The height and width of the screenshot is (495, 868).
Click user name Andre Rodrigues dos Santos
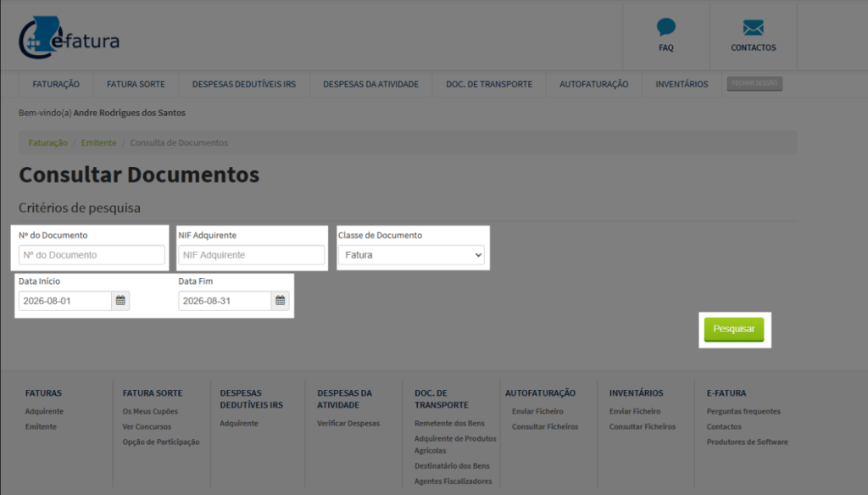point(130,113)
